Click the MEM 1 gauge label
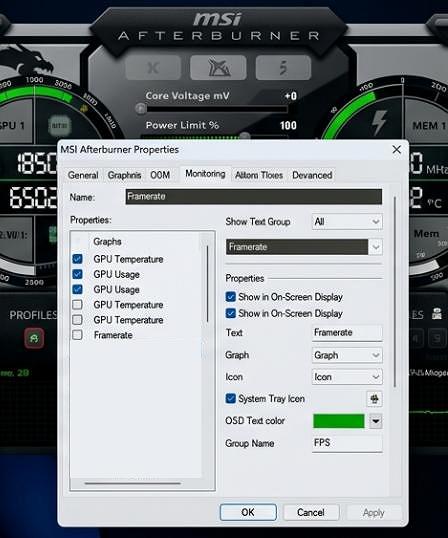 click(429, 126)
